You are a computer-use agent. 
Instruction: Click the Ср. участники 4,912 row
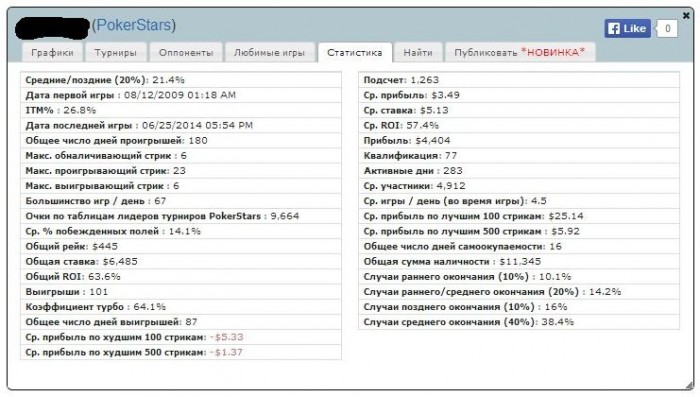(519, 186)
